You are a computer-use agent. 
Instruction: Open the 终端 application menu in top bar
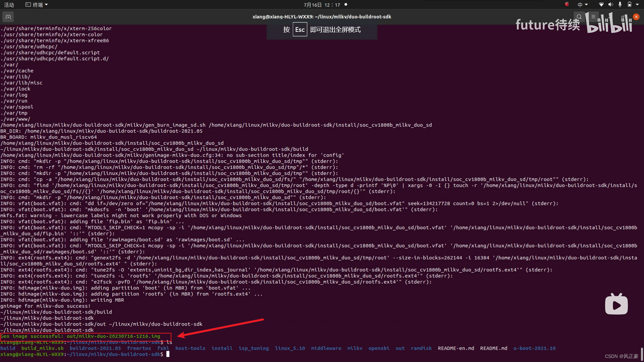point(37,5)
